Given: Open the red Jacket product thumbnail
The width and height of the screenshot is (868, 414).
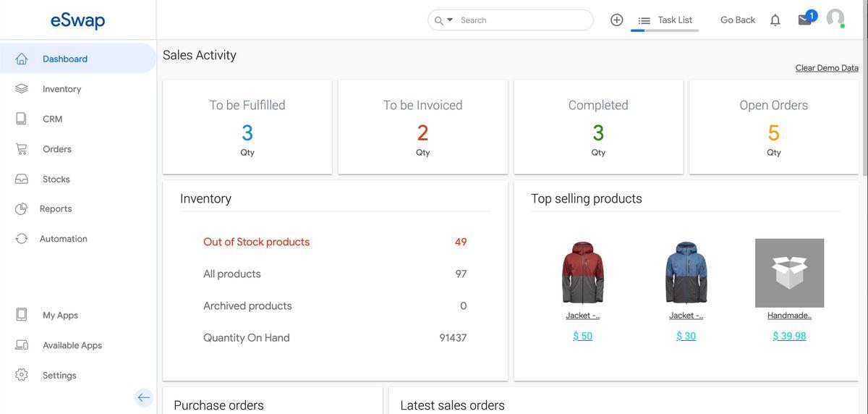Looking at the screenshot, I should click(582, 273).
